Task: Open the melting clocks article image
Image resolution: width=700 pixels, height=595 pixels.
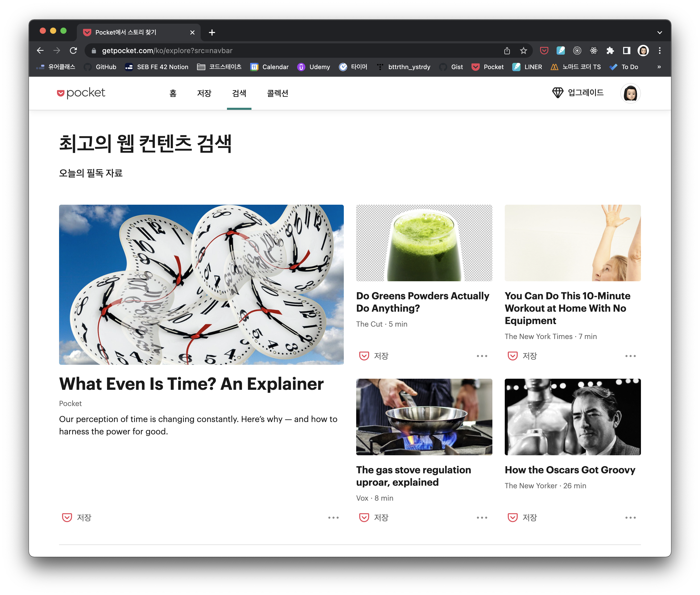Action: tap(201, 284)
